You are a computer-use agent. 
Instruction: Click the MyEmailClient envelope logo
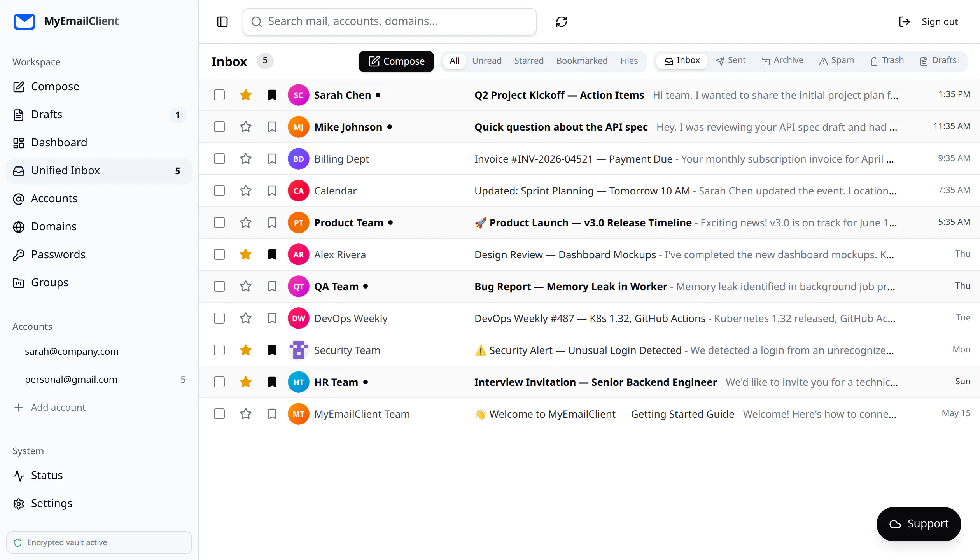(24, 21)
